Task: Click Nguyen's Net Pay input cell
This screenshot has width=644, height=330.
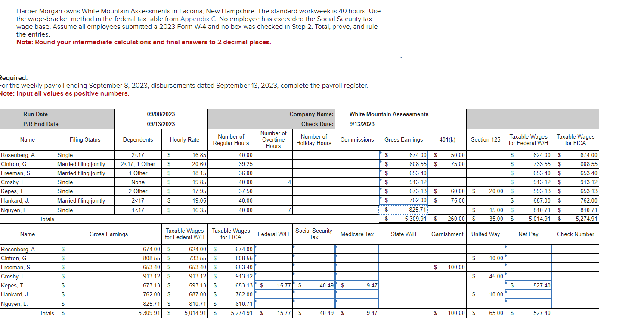Action: coord(528,304)
